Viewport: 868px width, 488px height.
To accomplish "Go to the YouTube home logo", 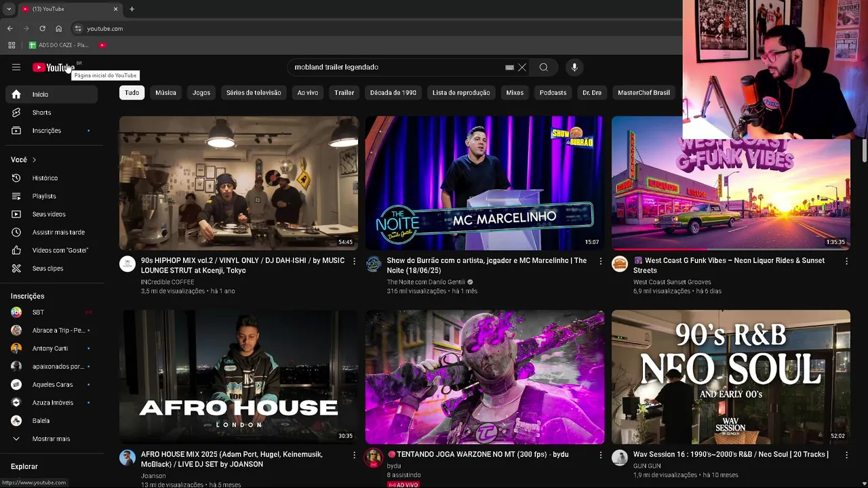I will [x=54, y=67].
